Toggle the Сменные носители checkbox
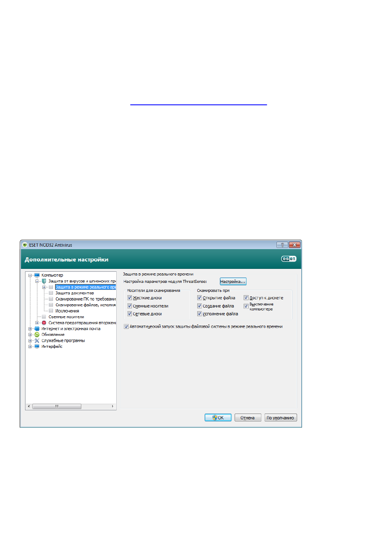The height and width of the screenshot is (555, 392). click(x=129, y=306)
